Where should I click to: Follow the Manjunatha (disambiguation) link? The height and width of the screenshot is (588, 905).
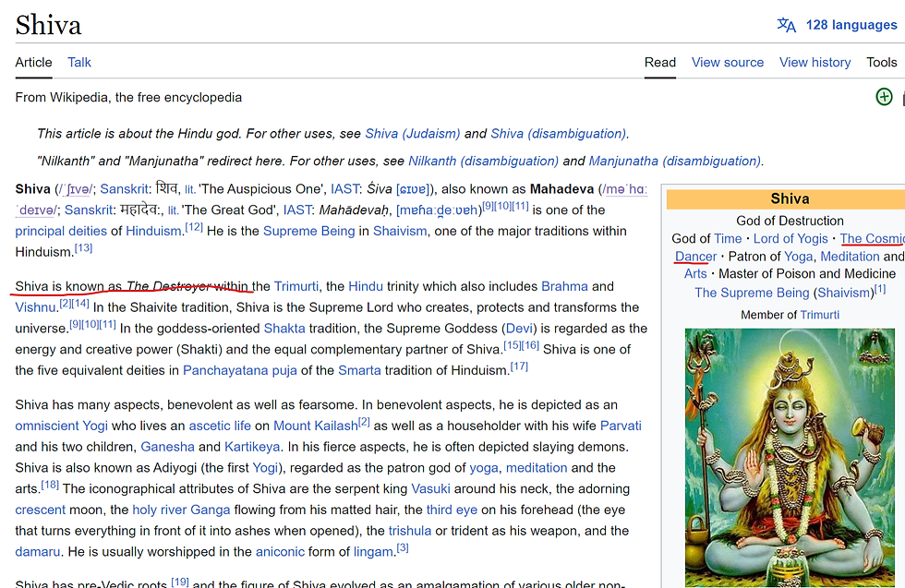[x=674, y=161]
